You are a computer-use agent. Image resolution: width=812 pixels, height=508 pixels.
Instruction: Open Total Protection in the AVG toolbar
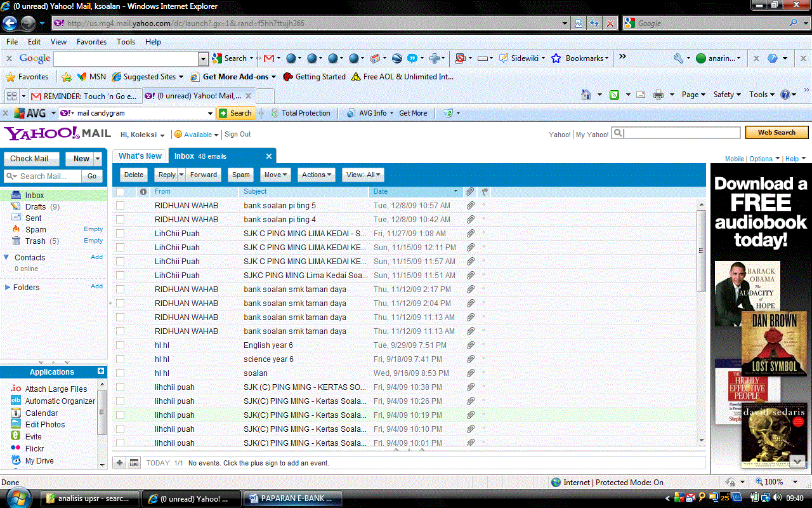pos(301,113)
